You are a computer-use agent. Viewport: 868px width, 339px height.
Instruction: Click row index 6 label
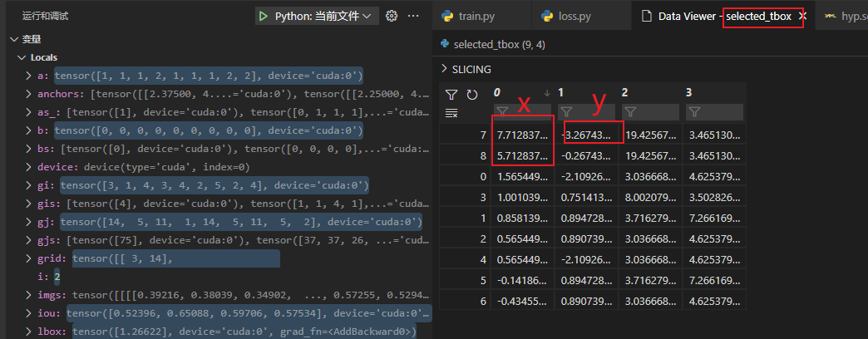click(x=483, y=300)
